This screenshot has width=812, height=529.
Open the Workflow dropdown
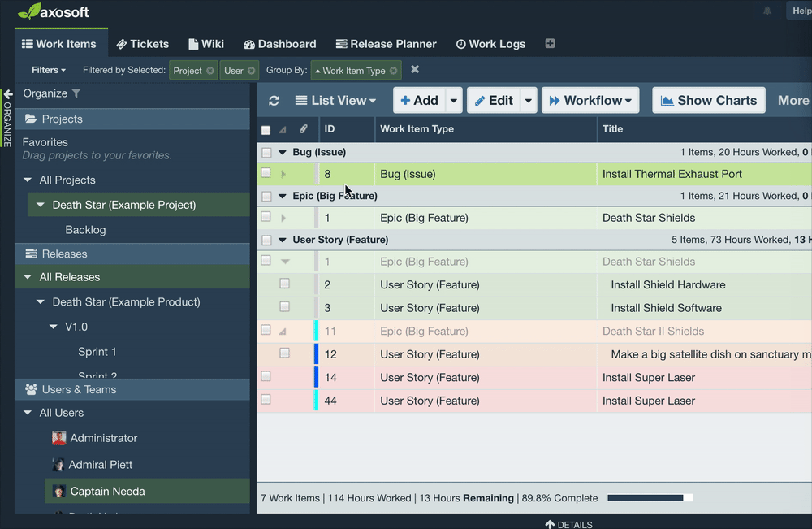(x=590, y=101)
